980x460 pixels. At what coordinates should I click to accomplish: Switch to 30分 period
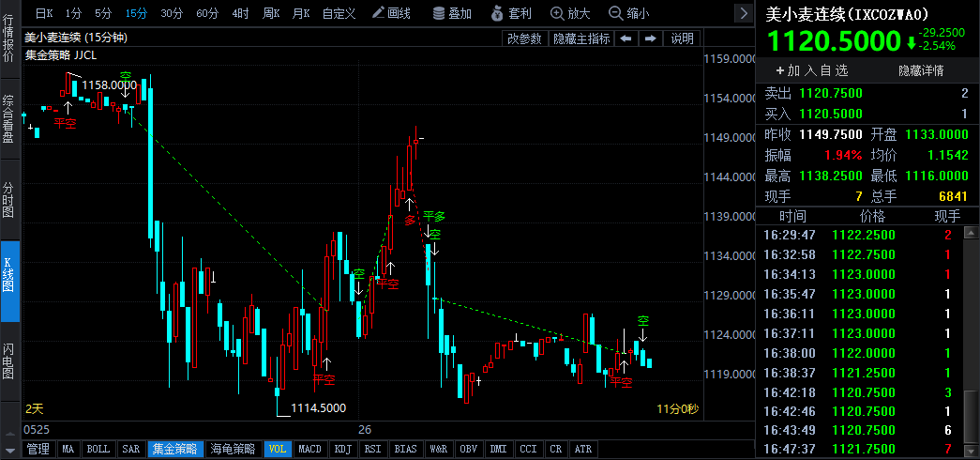[x=172, y=12]
